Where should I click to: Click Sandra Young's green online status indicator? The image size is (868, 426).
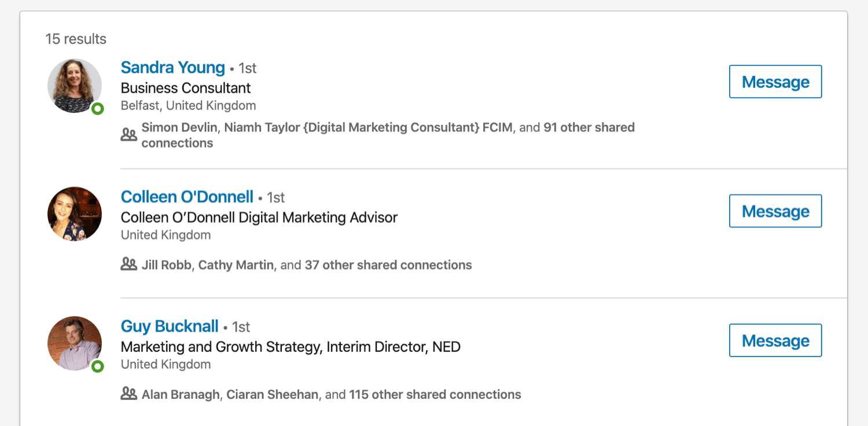pos(98,109)
